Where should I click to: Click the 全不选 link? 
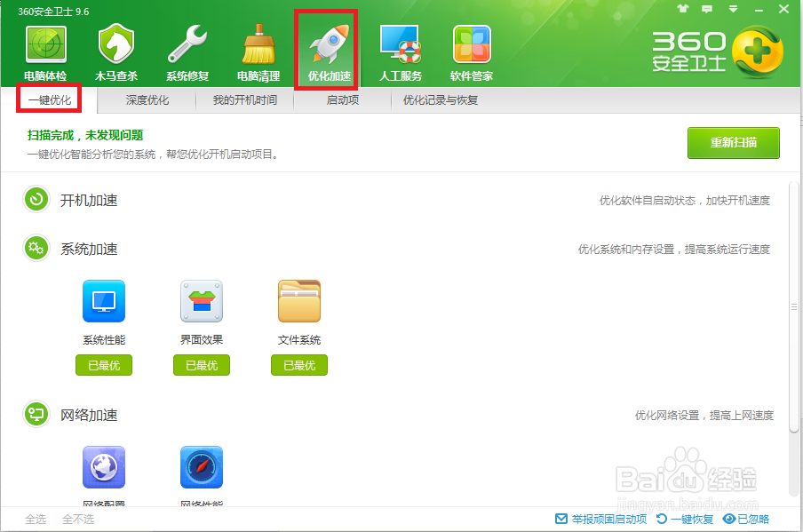point(78,520)
